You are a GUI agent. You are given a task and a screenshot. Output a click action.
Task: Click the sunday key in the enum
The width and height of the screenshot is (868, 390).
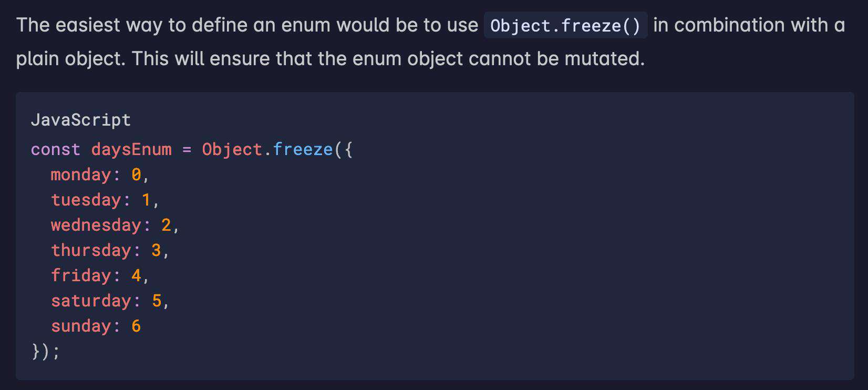[x=81, y=326]
